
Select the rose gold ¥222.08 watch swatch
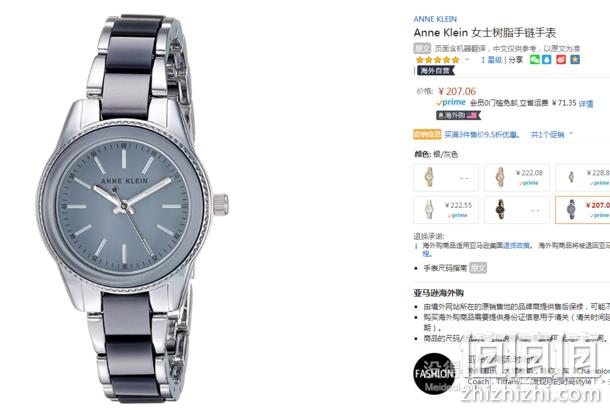[x=517, y=177]
